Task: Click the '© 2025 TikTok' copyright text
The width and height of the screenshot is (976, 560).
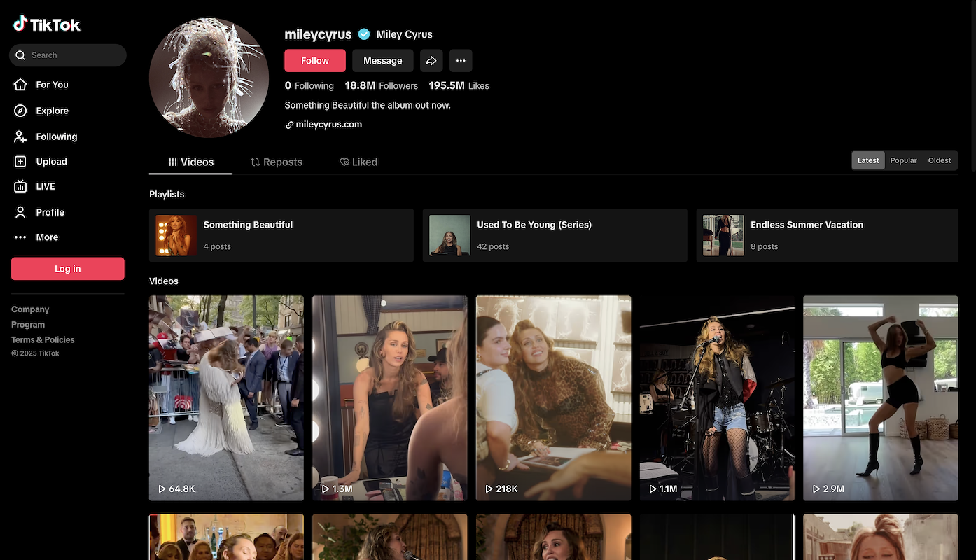Action: 35,353
